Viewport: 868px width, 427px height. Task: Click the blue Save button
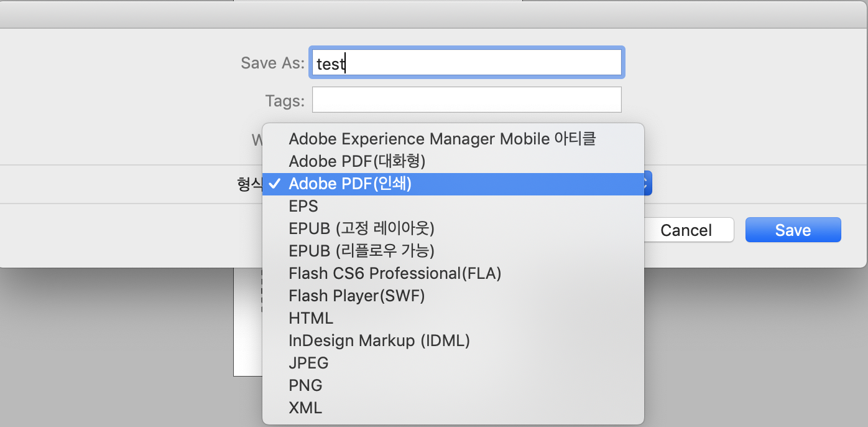point(793,230)
